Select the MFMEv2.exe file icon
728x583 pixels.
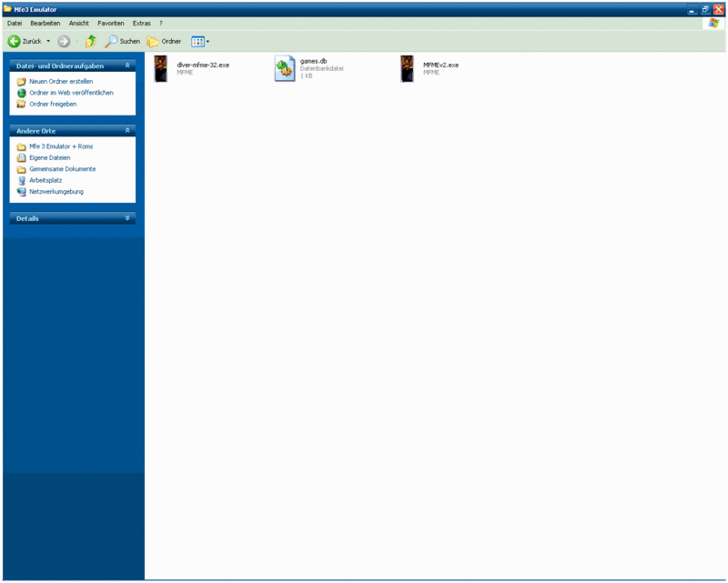click(407, 68)
